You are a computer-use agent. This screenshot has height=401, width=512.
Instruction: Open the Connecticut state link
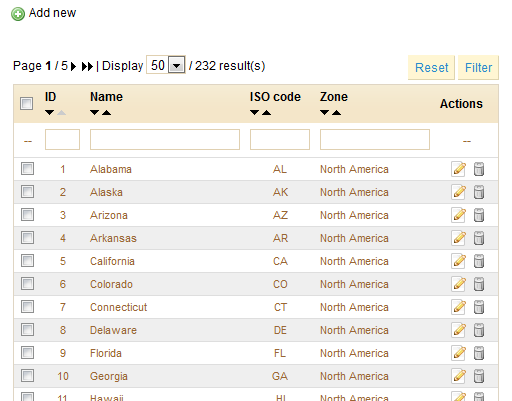(118, 307)
